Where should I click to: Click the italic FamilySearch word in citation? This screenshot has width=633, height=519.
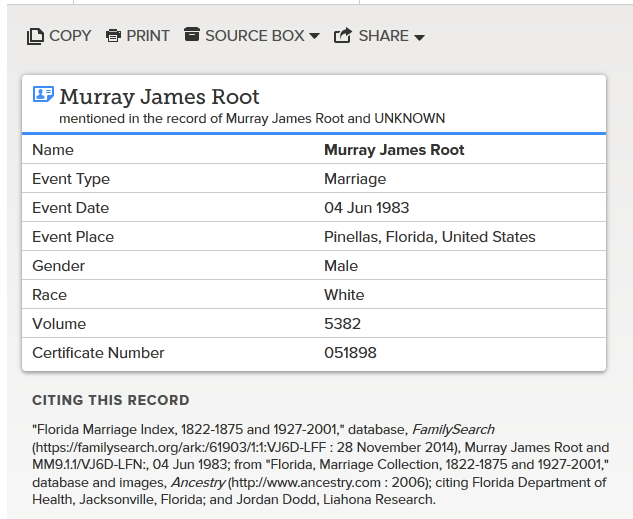453,429
